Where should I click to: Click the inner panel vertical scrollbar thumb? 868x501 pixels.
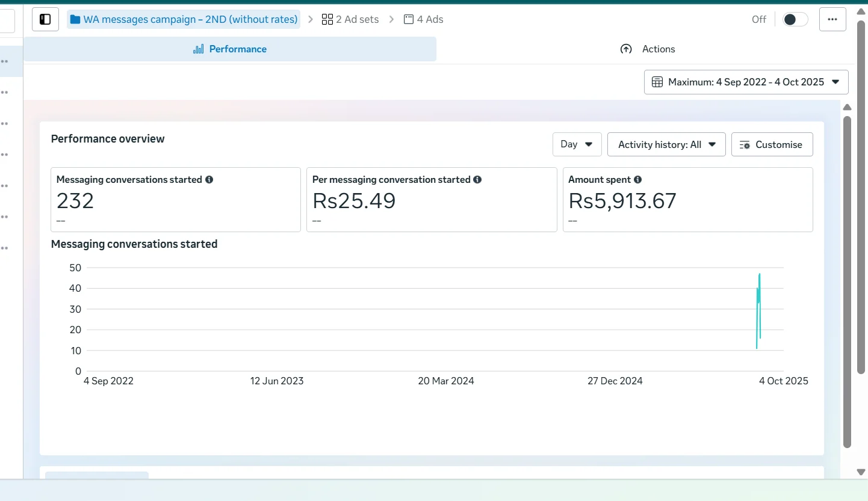[x=847, y=281]
